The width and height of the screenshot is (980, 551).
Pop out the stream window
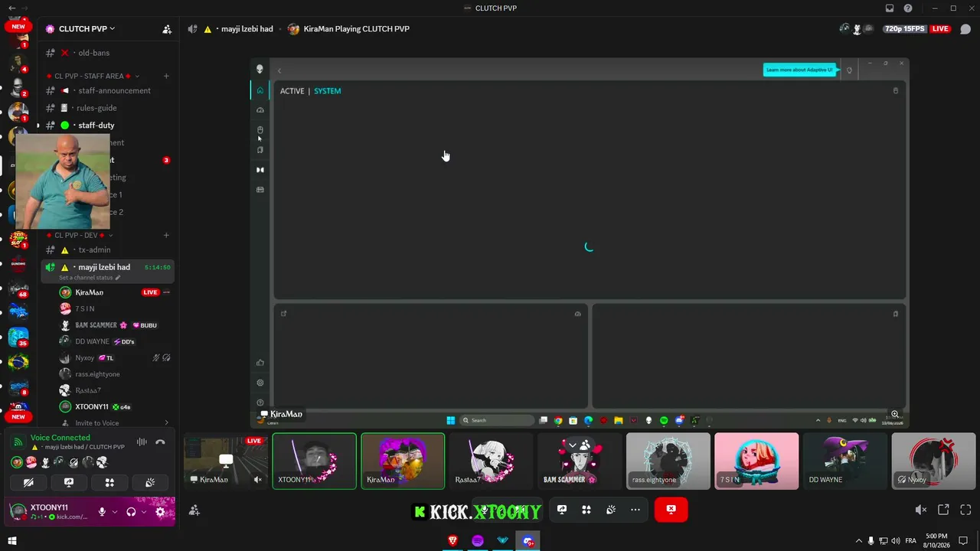943,510
